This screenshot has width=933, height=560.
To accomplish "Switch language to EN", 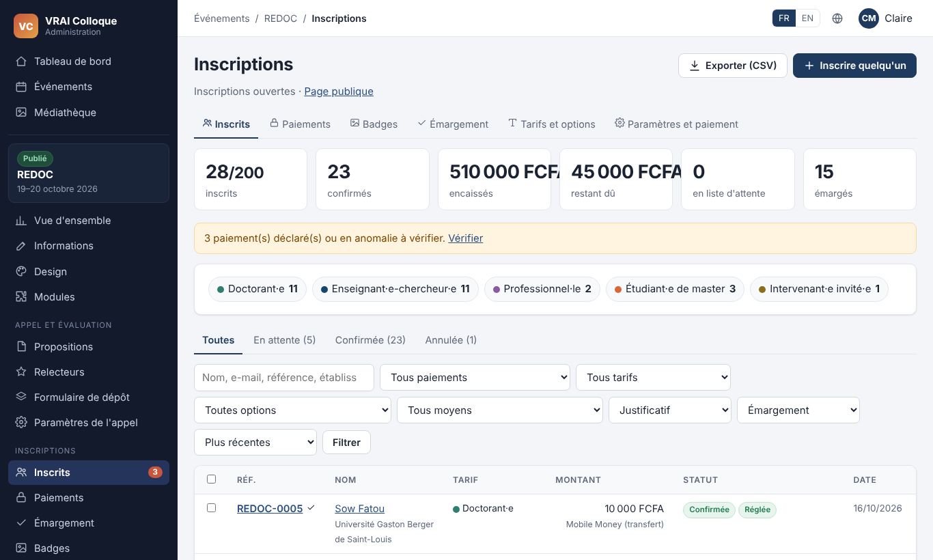I will tap(807, 18).
